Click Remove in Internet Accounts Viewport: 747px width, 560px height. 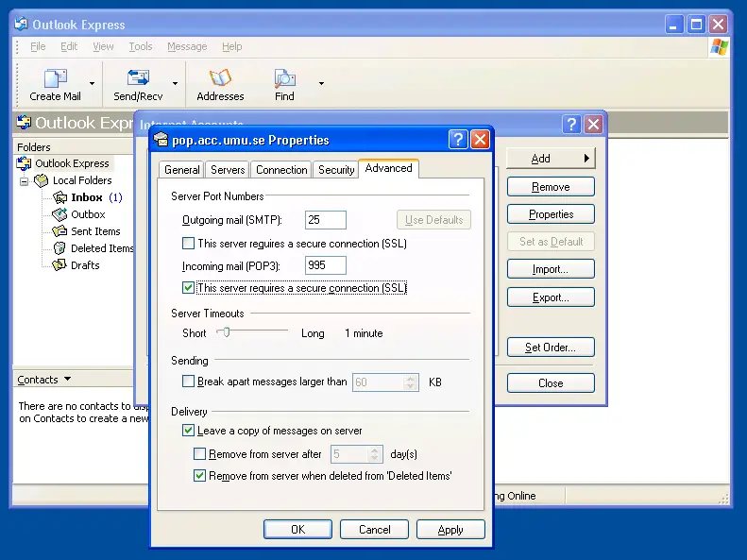click(x=551, y=187)
